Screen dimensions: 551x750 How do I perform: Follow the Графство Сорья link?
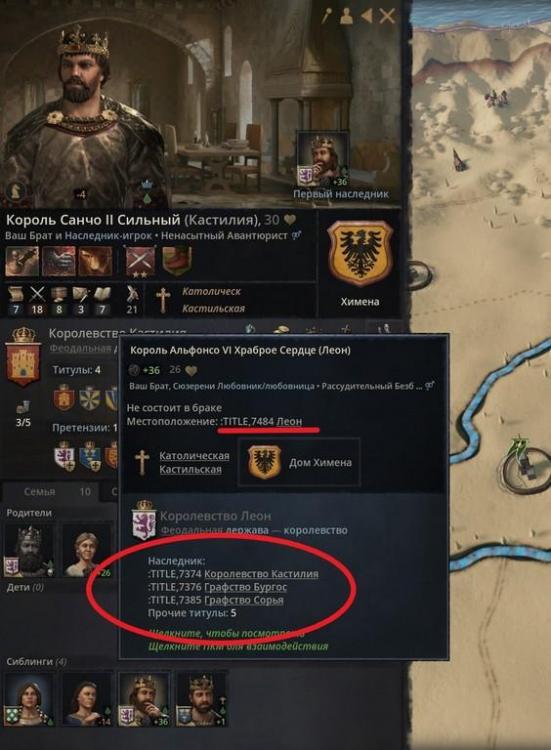click(244, 600)
